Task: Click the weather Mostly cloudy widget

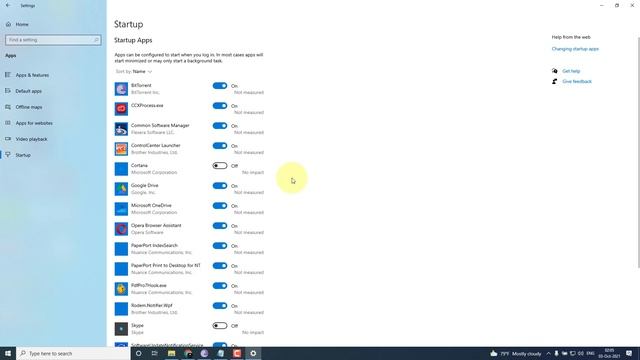Action: [x=516, y=353]
